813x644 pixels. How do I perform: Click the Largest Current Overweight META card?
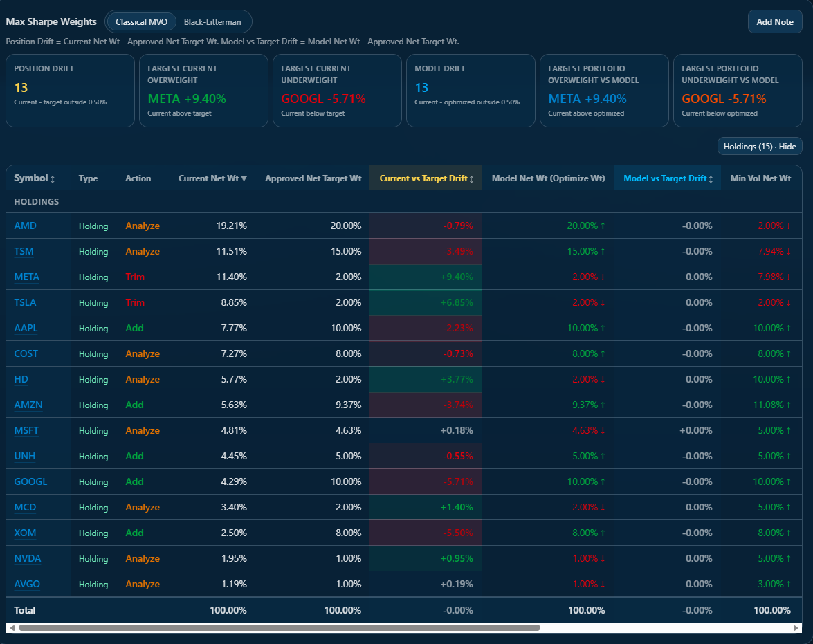point(203,90)
